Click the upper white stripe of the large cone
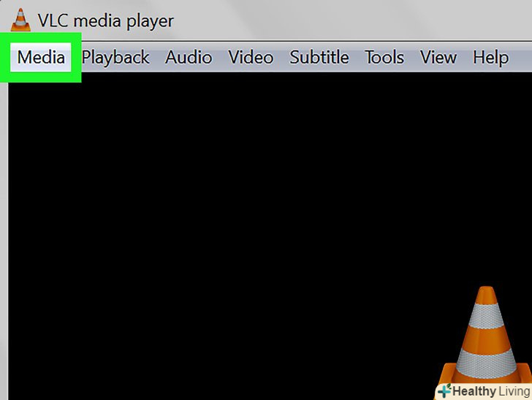 pyautogui.click(x=486, y=316)
